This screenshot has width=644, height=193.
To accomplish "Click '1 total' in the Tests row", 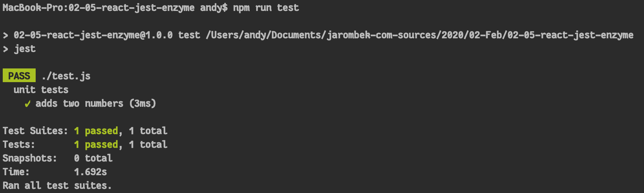I will [148, 144].
